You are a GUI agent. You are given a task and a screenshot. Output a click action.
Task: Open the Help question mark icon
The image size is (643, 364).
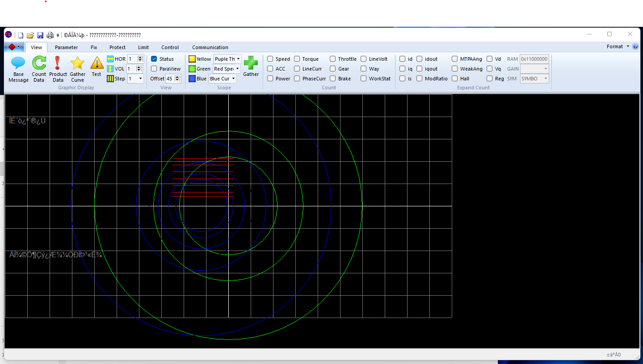(635, 46)
